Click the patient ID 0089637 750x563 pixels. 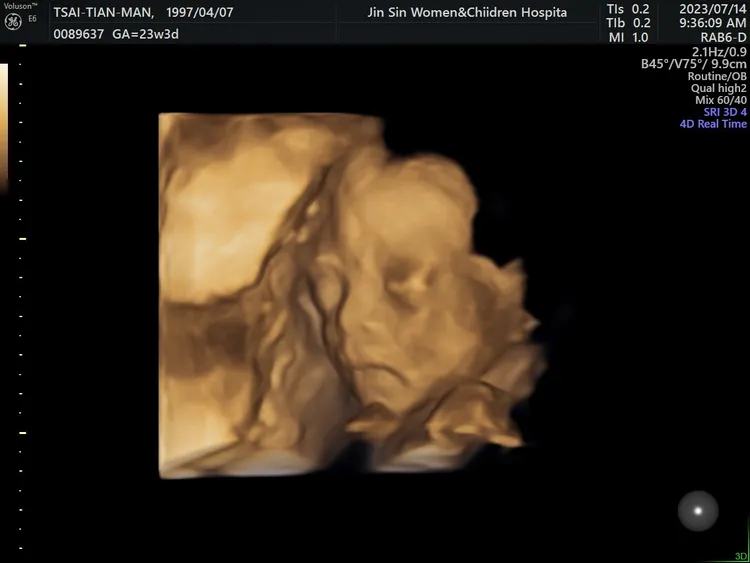coord(77,34)
